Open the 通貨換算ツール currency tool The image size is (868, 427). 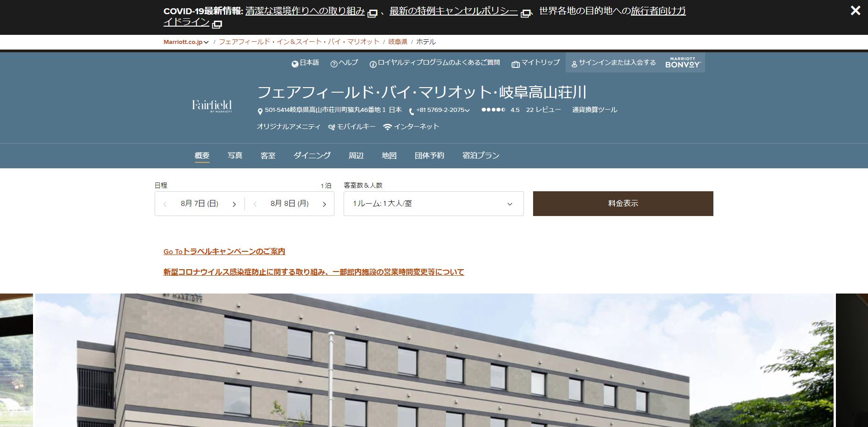595,110
